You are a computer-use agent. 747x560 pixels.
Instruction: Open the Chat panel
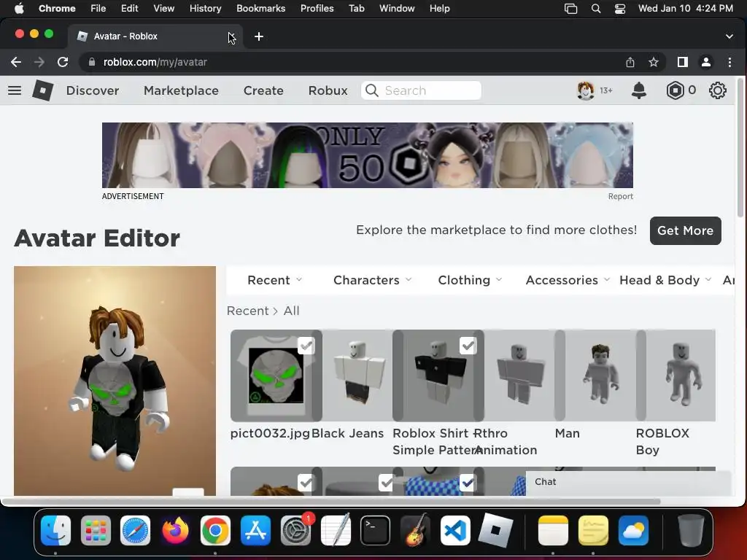[x=628, y=483]
